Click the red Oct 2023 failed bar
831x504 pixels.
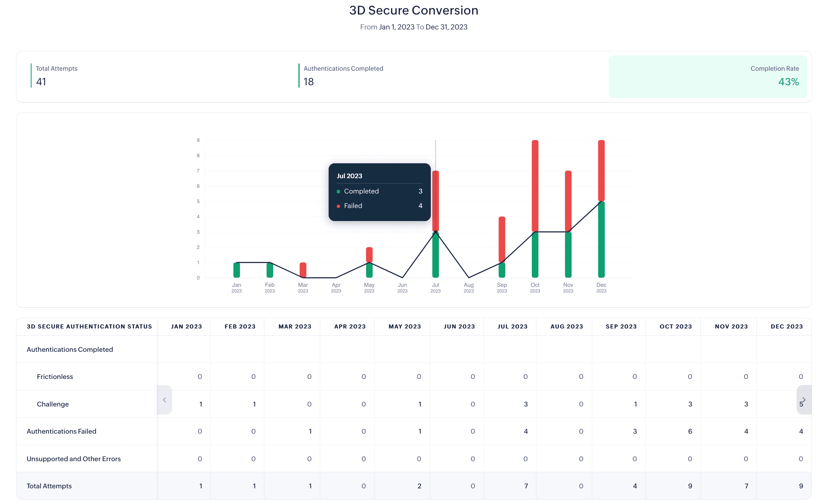pyautogui.click(x=535, y=186)
